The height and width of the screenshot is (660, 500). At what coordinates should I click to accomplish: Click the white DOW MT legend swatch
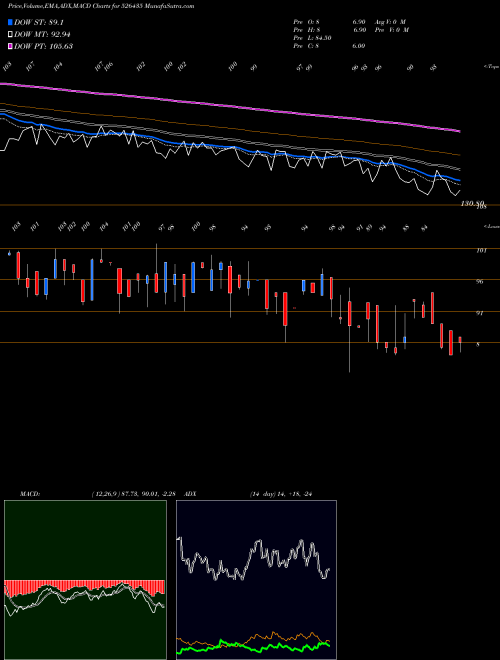(x=10, y=35)
